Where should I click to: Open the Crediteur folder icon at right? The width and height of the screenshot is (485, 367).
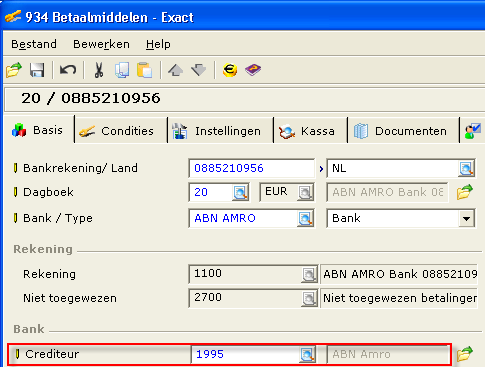coord(465,354)
